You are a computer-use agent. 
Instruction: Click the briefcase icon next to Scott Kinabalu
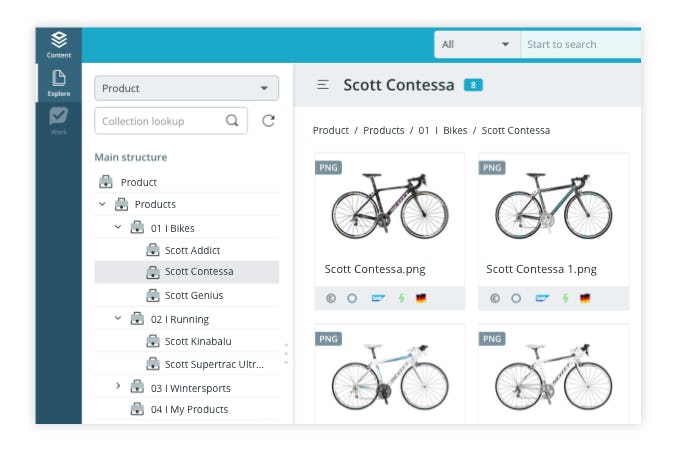pos(153,341)
